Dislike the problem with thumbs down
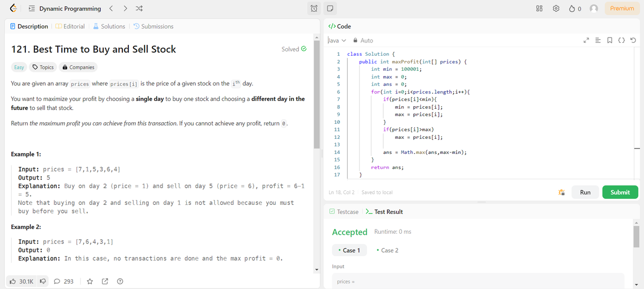This screenshot has width=644, height=289. point(42,281)
